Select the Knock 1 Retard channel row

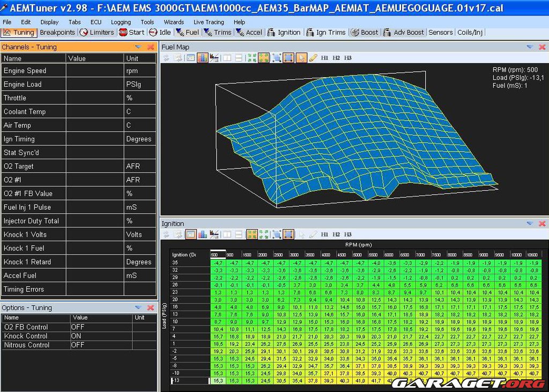tap(79, 262)
